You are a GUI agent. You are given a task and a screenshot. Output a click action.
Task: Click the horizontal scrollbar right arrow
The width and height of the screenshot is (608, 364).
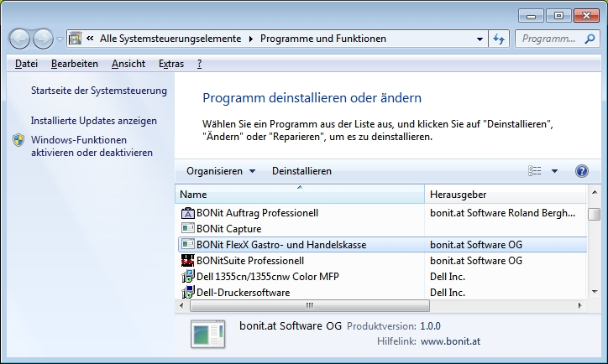[580, 305]
